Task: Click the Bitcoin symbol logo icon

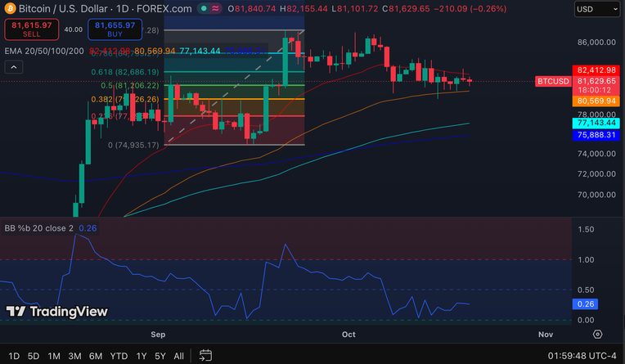Action: click(10, 8)
